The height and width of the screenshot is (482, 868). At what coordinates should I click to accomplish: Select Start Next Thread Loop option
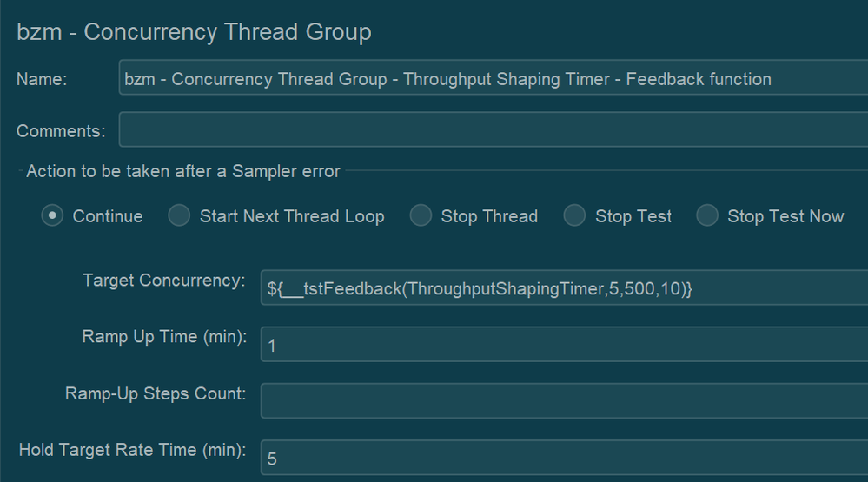point(179,216)
